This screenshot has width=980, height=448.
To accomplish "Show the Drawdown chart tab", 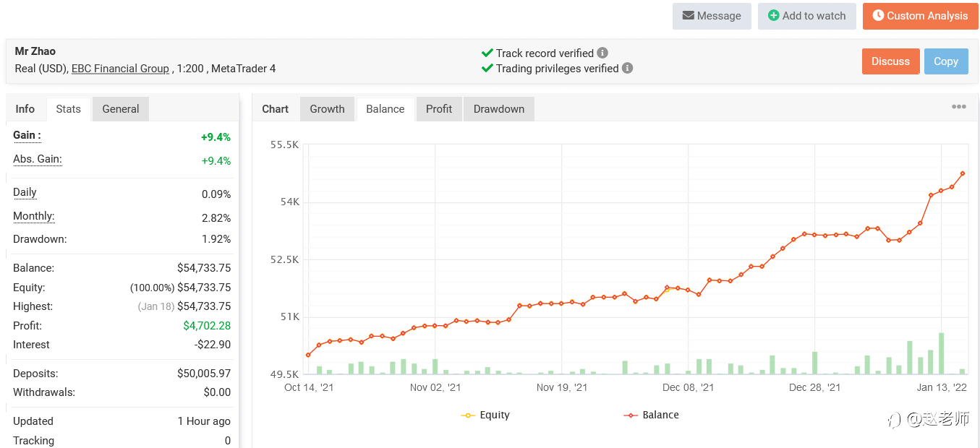I will point(498,109).
